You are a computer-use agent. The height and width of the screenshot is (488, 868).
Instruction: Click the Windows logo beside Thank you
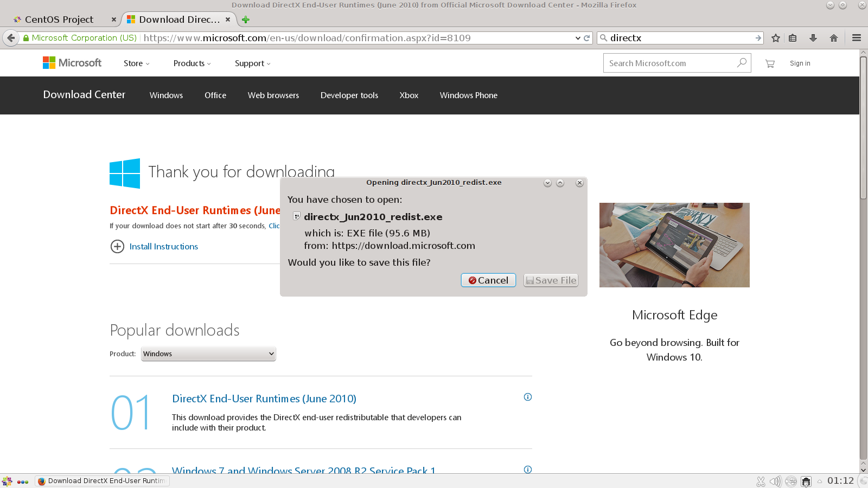coord(125,174)
